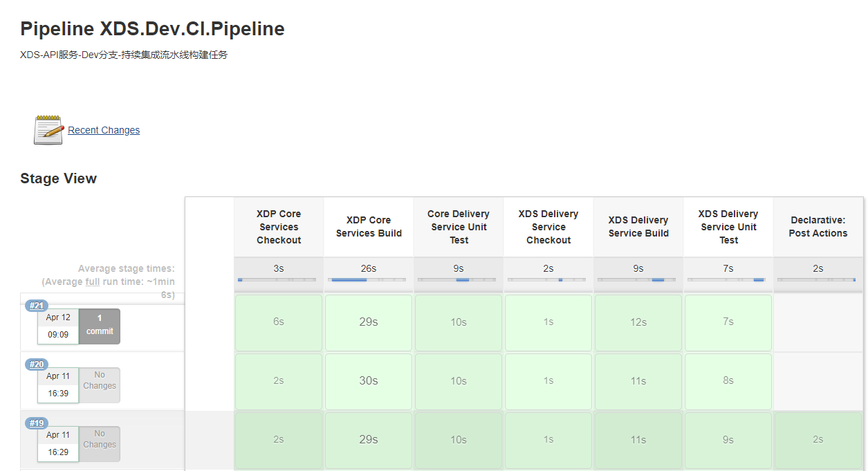Click the notepad icon next to Recent Changes
Viewport: 868px width, 471px height.
[x=47, y=129]
